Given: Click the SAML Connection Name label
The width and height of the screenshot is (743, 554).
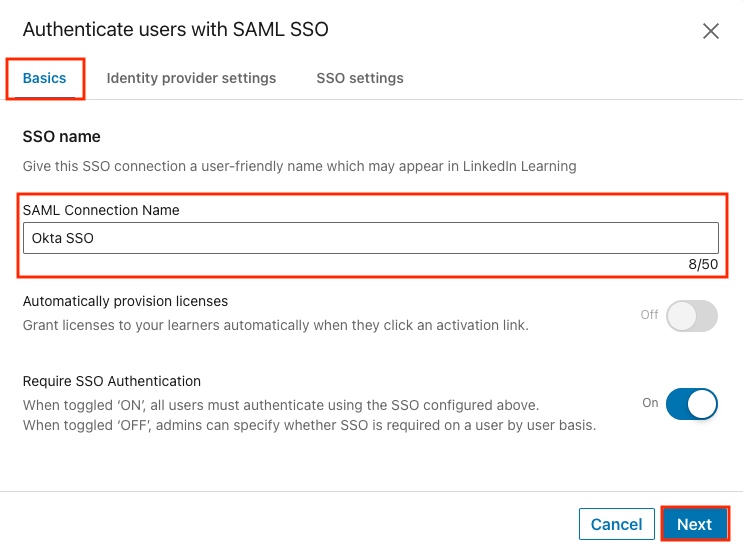Looking at the screenshot, I should coord(101,210).
